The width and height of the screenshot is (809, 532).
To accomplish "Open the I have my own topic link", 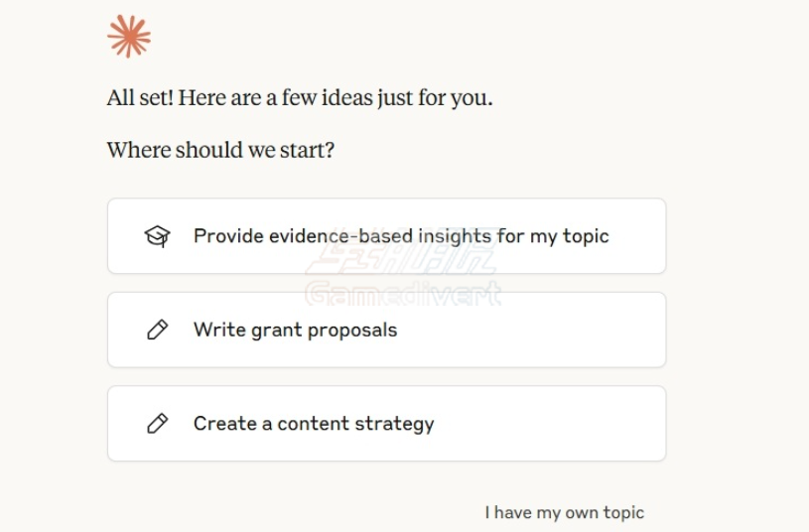I will (564, 512).
